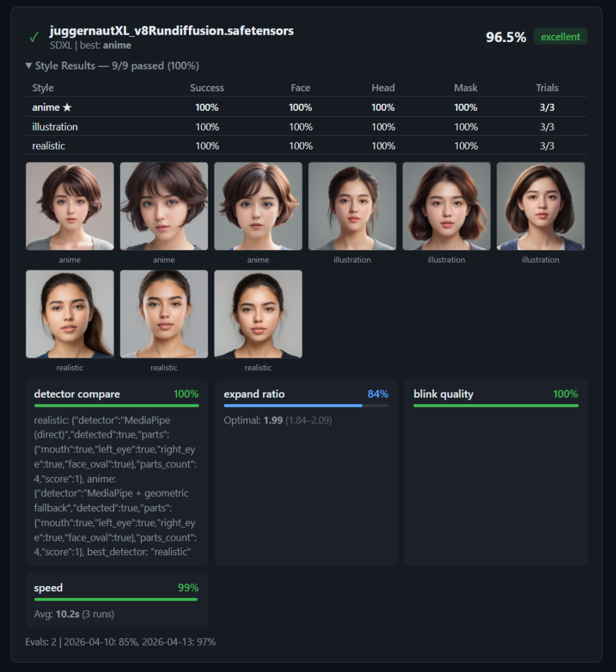616x672 pixels.
Task: Click the Trials column header
Action: click(546, 88)
